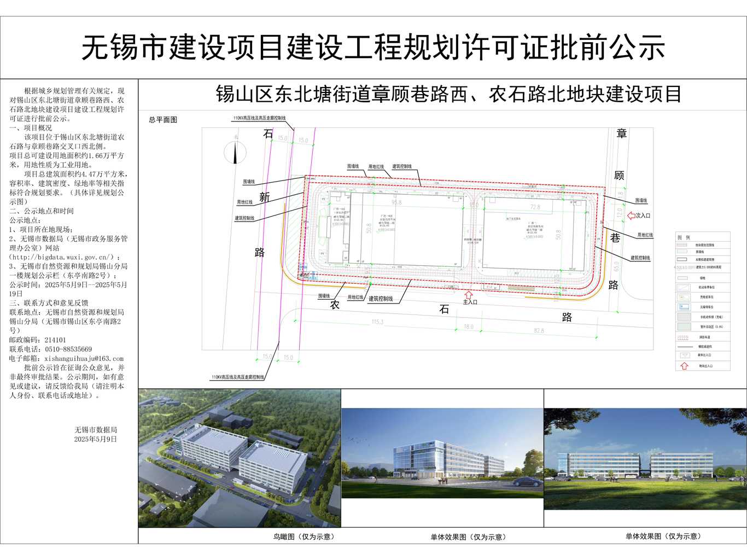Open the rendering with the green lawn foreground

(645, 459)
